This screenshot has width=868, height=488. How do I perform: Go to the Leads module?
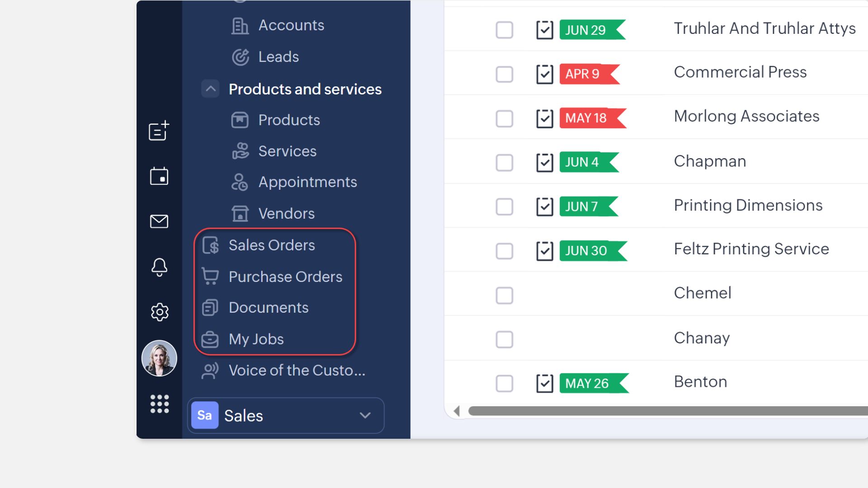[278, 57]
